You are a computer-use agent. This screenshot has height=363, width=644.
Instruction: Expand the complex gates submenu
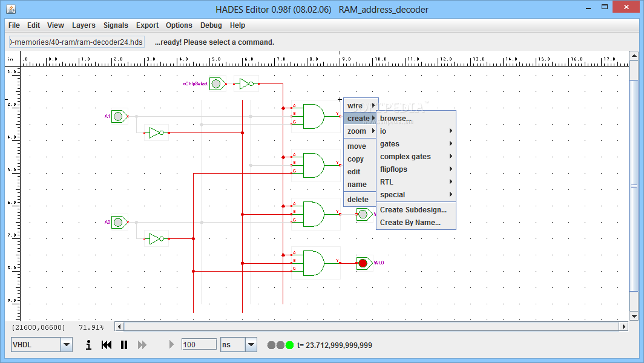pyautogui.click(x=416, y=157)
